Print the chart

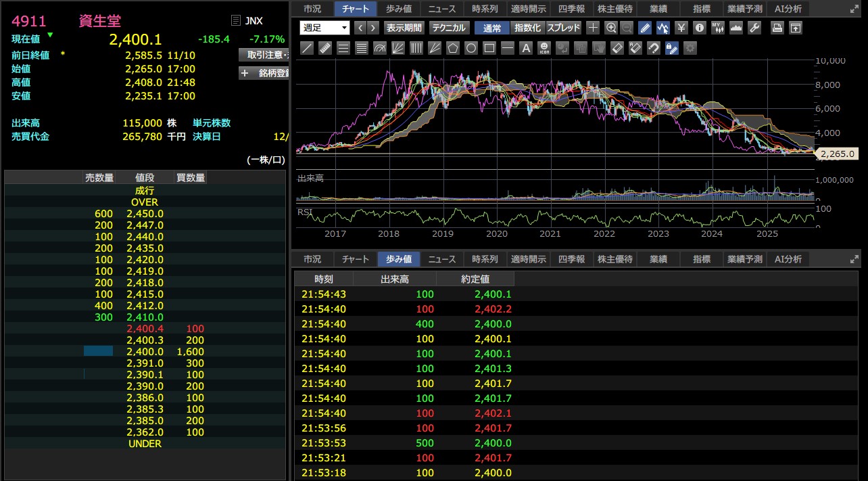777,28
